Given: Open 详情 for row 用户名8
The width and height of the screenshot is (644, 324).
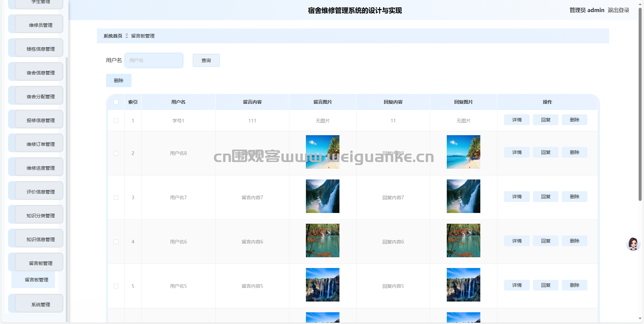Looking at the screenshot, I should pyautogui.click(x=517, y=152).
